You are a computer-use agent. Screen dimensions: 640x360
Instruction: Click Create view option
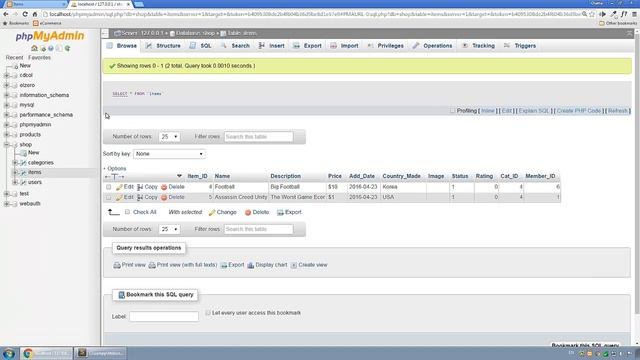coord(309,265)
